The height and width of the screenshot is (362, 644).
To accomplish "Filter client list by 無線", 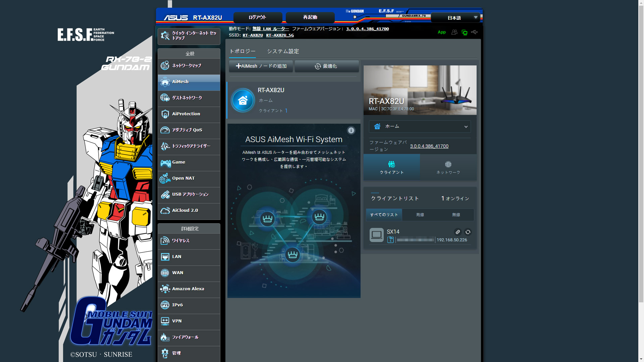I will coord(456,215).
